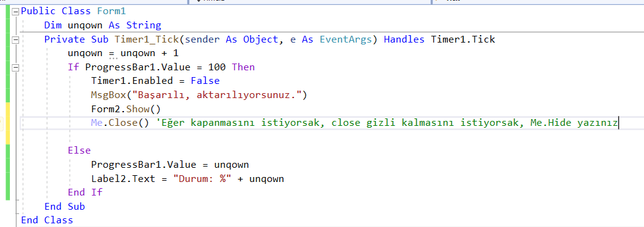Collapse the Timer1_Tick Sub outline region
The width and height of the screenshot is (644, 227).
[x=15, y=40]
